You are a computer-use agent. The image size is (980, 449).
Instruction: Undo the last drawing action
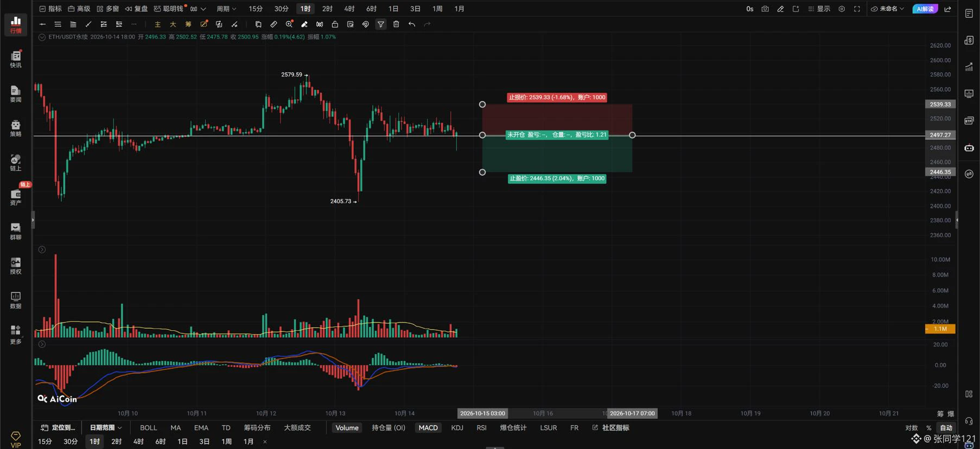(x=412, y=24)
